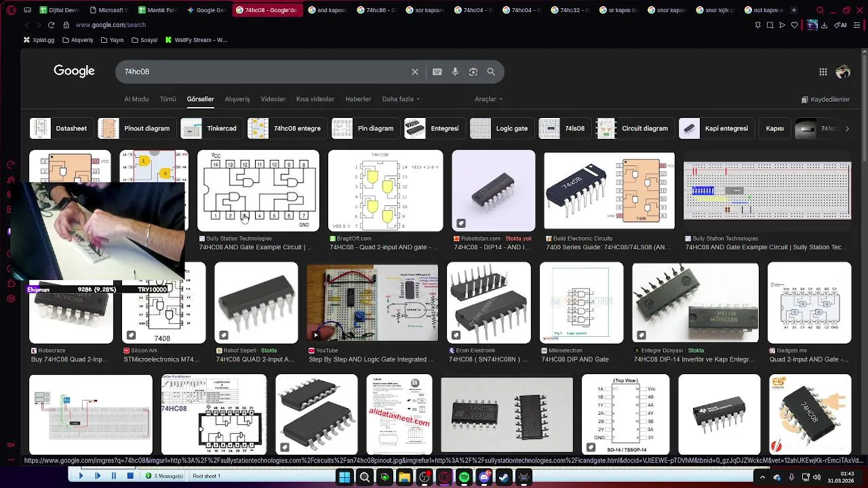Image resolution: width=868 pixels, height=488 pixels.
Task: Open Steam from the taskbar
Action: pyautogui.click(x=504, y=477)
